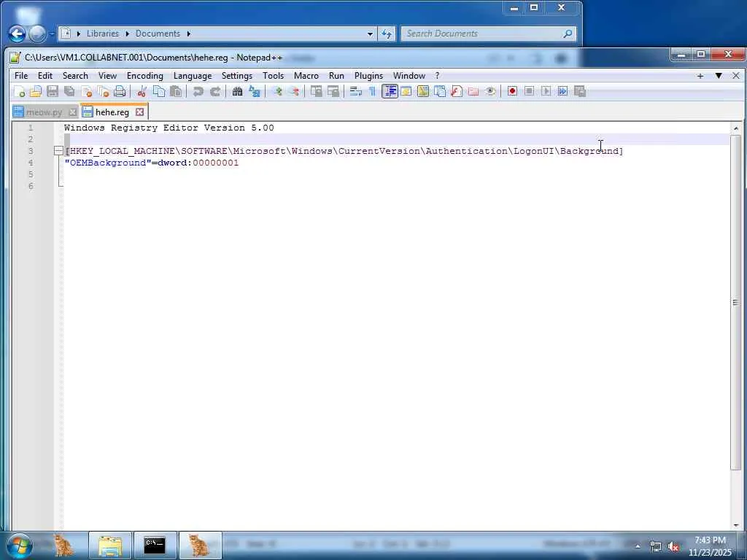Click the Close All documents toolbar icon

point(103,91)
